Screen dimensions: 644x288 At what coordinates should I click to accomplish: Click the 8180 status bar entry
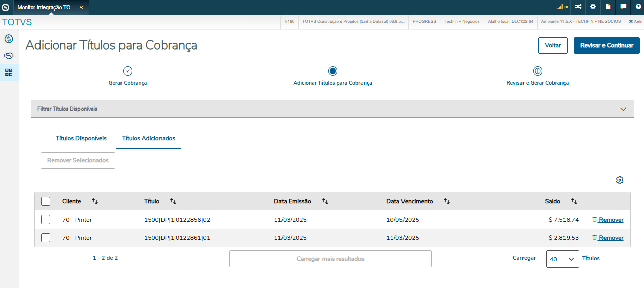[290, 22]
